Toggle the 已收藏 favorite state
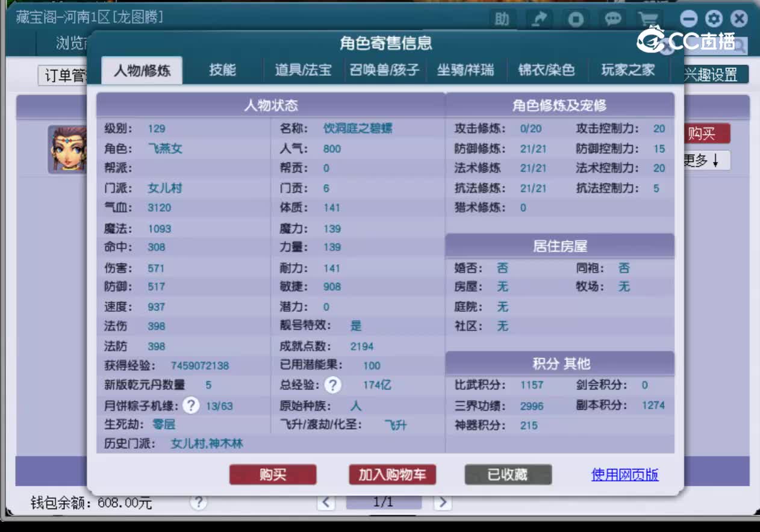The image size is (760, 532). click(508, 475)
